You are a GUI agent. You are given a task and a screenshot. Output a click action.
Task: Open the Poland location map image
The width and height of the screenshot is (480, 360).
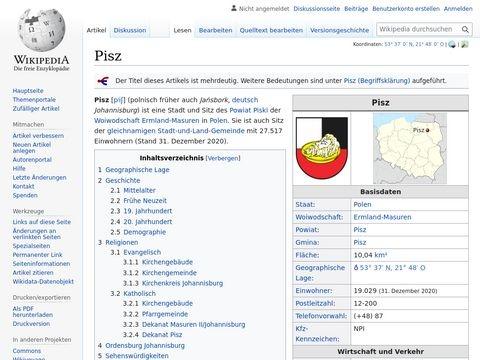coord(410,148)
